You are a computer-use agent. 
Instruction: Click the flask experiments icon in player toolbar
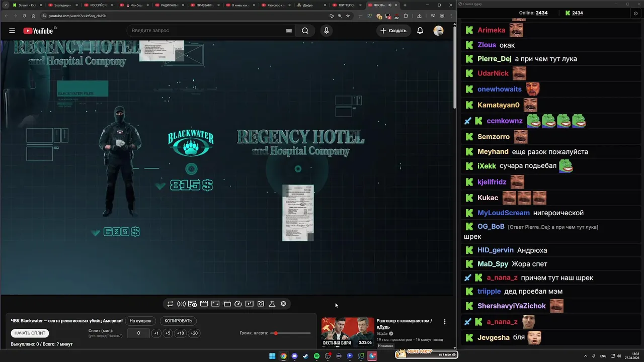pos(272,304)
